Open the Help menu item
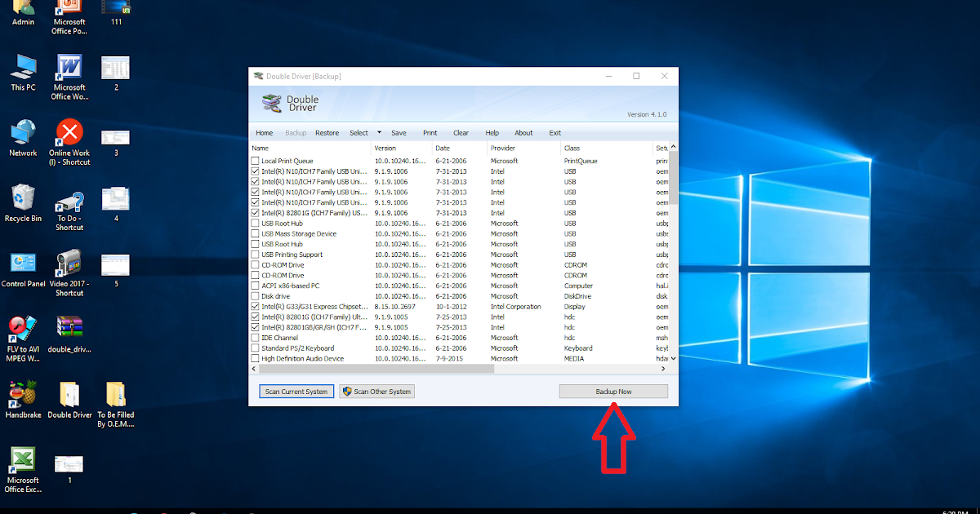Image resolution: width=980 pixels, height=514 pixels. 492,133
